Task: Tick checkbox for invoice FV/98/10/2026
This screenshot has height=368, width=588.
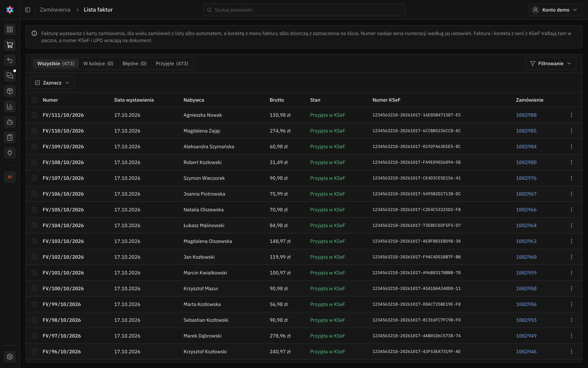Action: tap(34, 320)
